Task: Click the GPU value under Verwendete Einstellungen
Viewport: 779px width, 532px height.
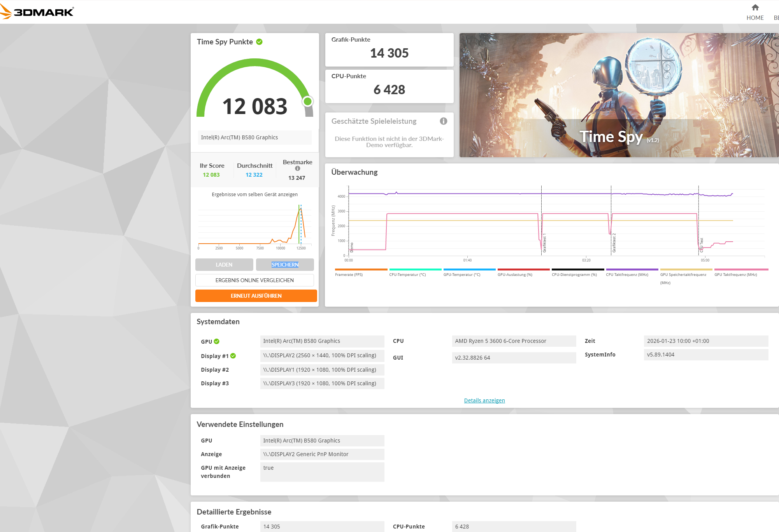Action: (322, 441)
